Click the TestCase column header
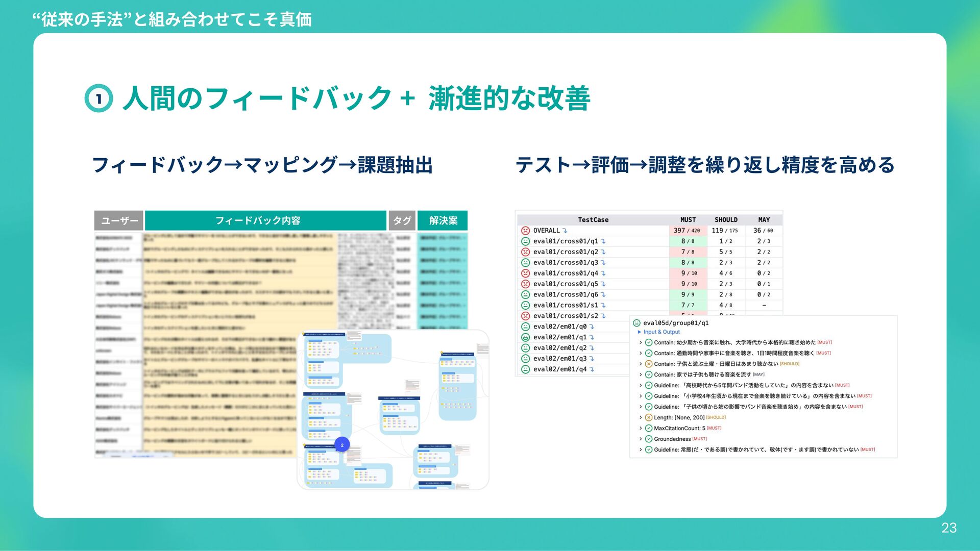The width and height of the screenshot is (980, 551). (593, 220)
